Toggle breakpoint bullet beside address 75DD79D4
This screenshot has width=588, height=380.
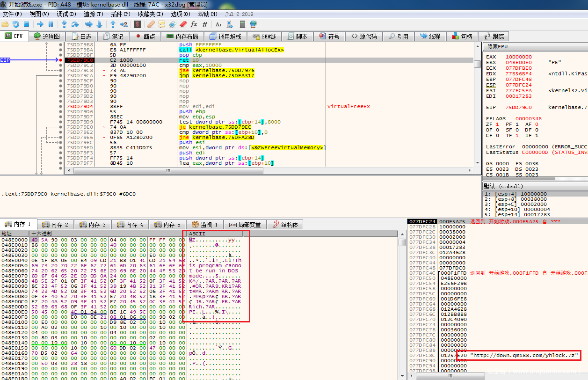[61, 106]
